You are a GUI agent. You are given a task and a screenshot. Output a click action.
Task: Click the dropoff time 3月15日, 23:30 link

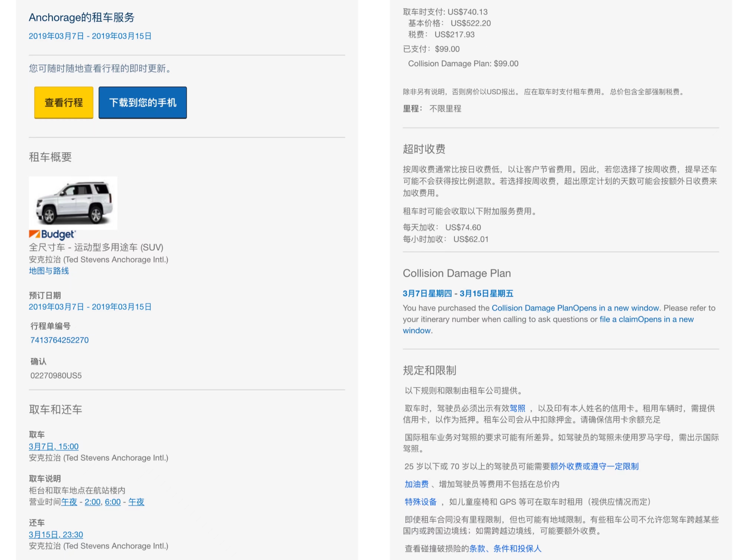click(x=56, y=534)
